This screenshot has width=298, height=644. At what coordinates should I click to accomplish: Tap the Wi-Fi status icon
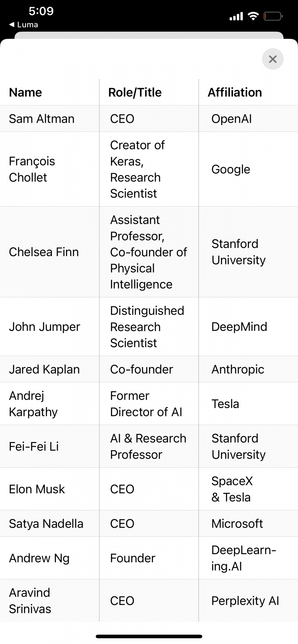click(253, 16)
